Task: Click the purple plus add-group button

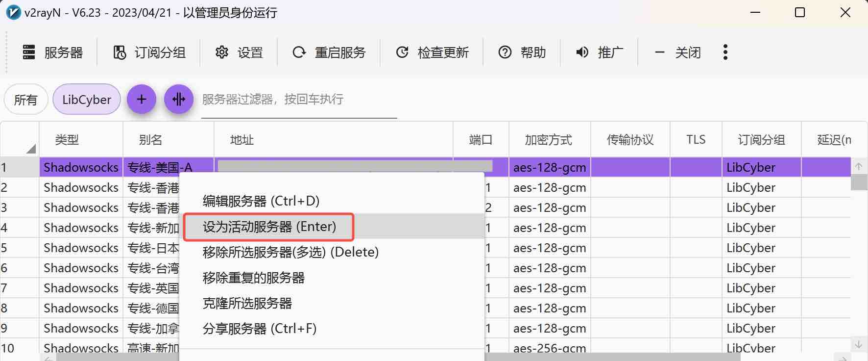Action: [x=142, y=99]
